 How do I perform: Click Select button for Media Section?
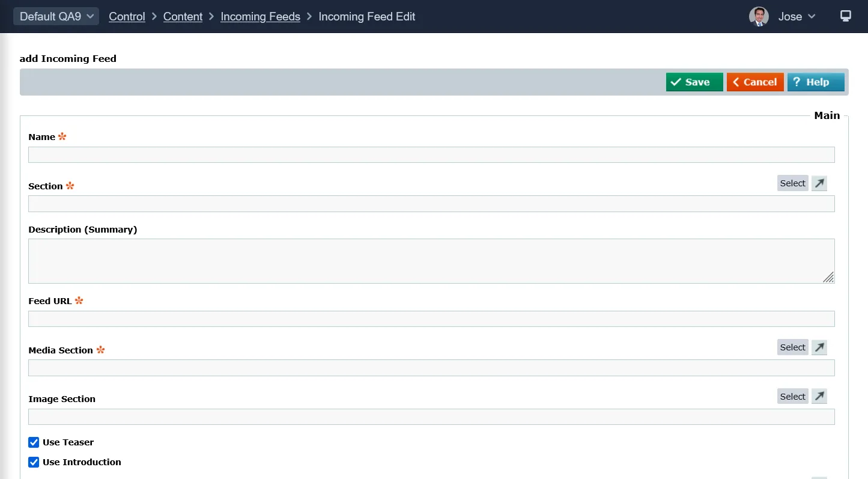click(x=792, y=347)
